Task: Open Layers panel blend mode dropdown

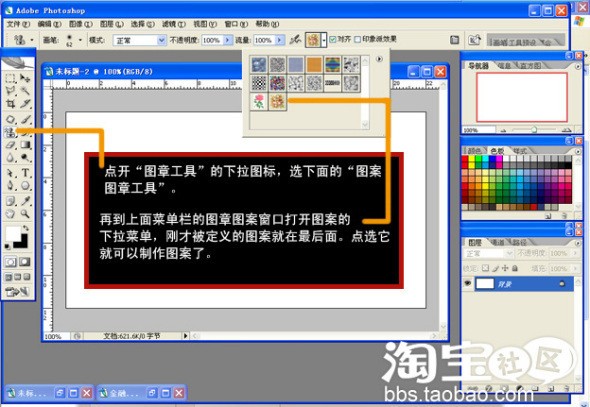Action: click(x=488, y=254)
